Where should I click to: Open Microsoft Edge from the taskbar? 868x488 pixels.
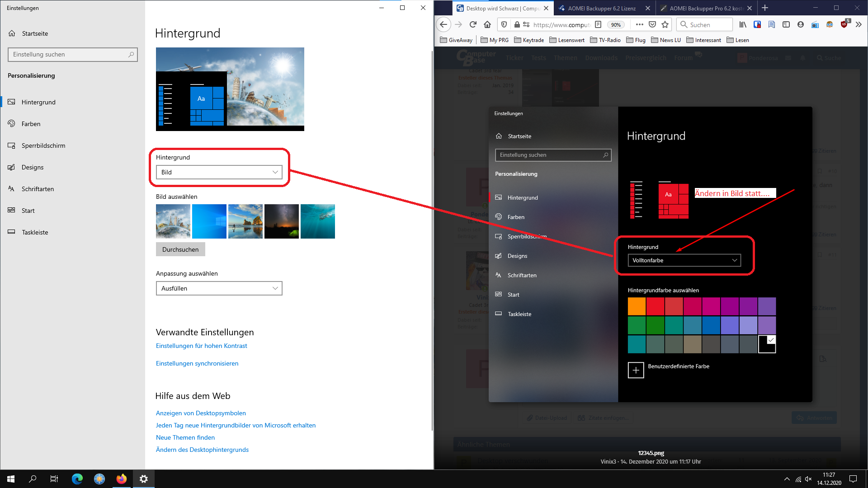[77, 479]
